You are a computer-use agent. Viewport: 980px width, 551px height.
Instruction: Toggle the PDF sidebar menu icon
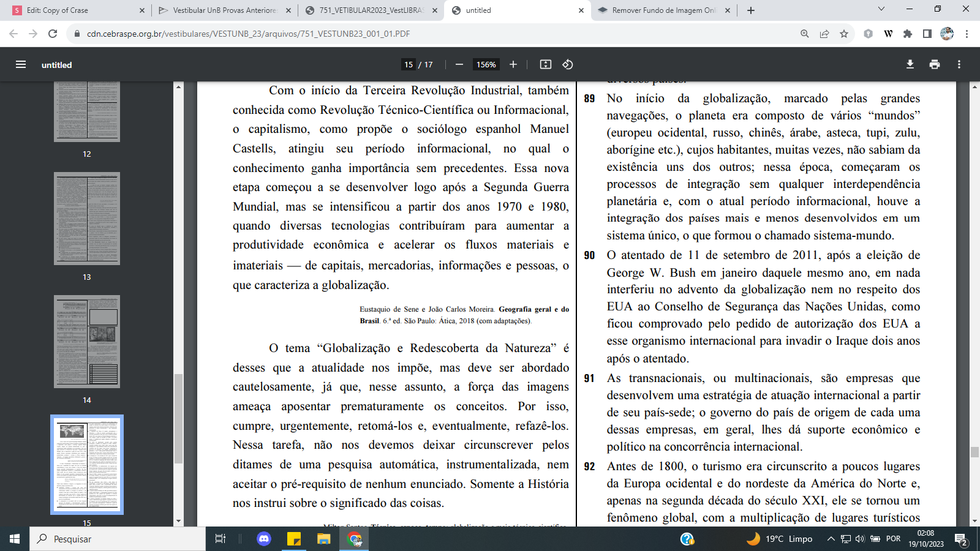tap(21, 64)
